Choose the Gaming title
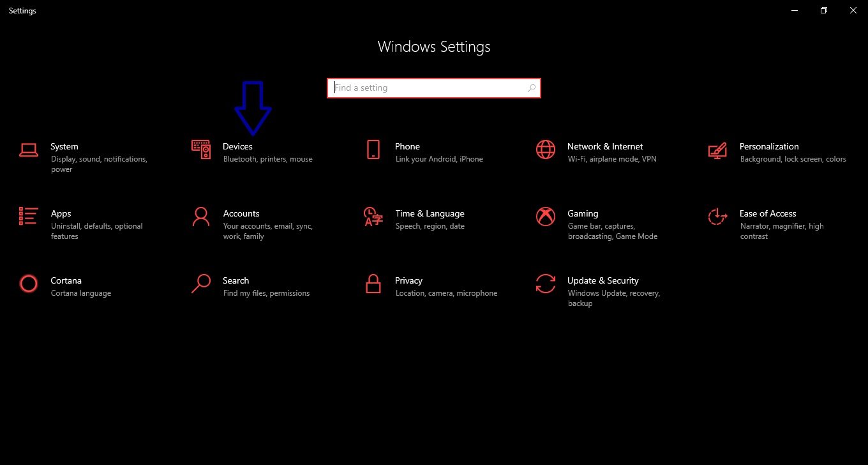The width and height of the screenshot is (868, 465). tap(583, 213)
